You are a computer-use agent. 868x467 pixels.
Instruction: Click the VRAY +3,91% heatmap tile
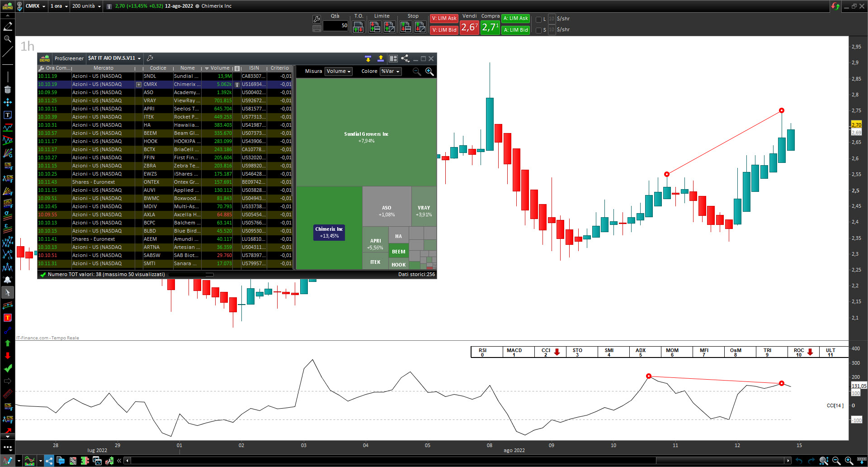tap(424, 206)
